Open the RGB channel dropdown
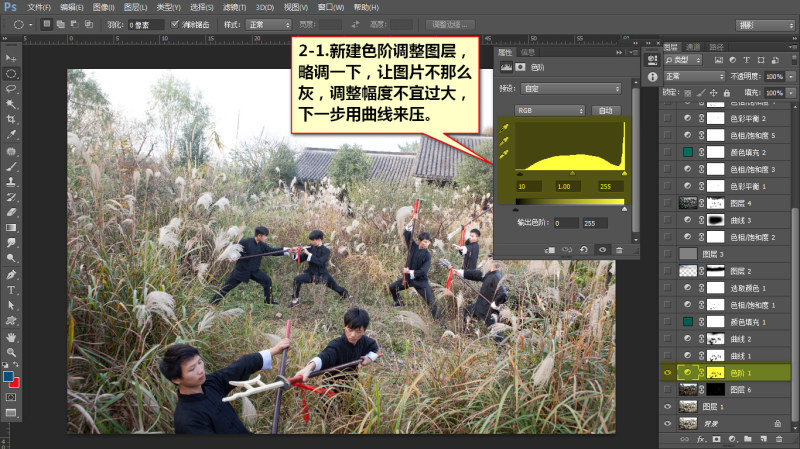The height and width of the screenshot is (449, 800). click(x=549, y=110)
